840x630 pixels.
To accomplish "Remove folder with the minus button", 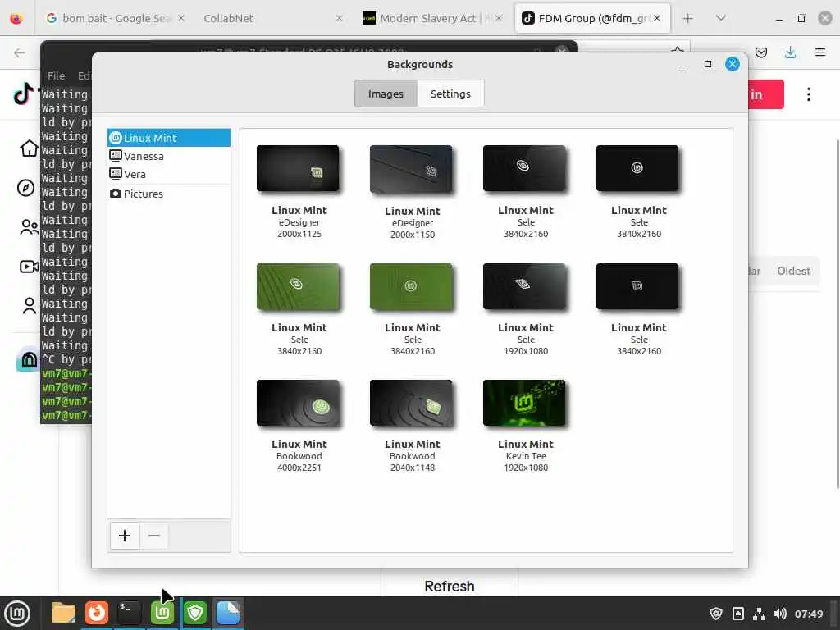I will coord(154,535).
